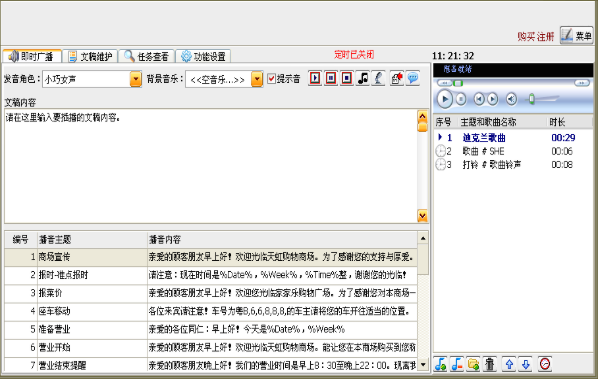The width and height of the screenshot is (600, 381).
Task: Click the 购买 link
Action: pos(526,37)
